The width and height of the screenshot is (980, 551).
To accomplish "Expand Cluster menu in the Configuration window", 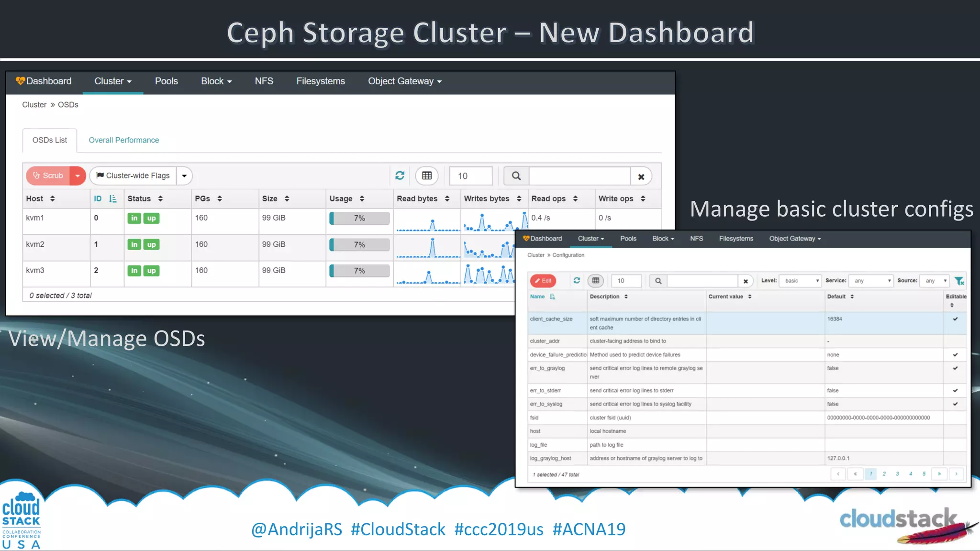I will pyautogui.click(x=591, y=239).
